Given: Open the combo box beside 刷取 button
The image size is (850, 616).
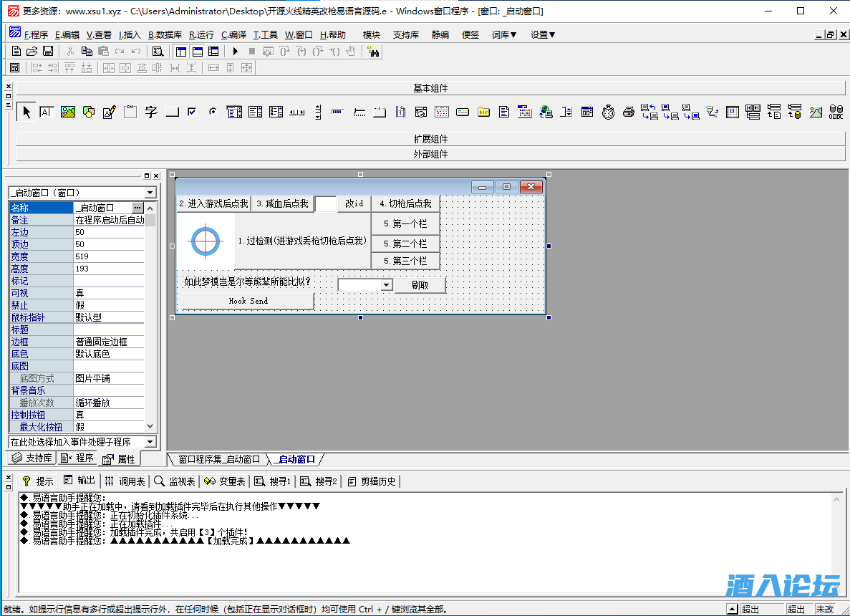Looking at the screenshot, I should tap(386, 285).
